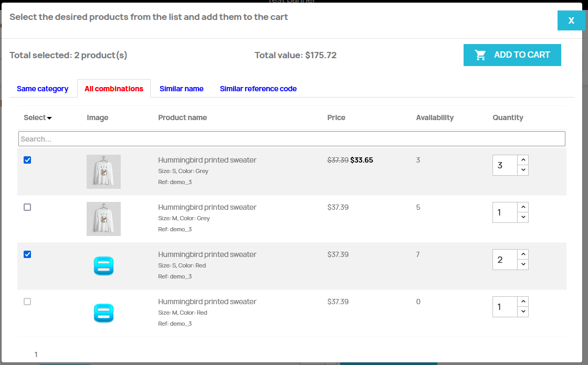This screenshot has width=588, height=365.
Task: Click the placeholder image for red size S
Action: click(103, 266)
